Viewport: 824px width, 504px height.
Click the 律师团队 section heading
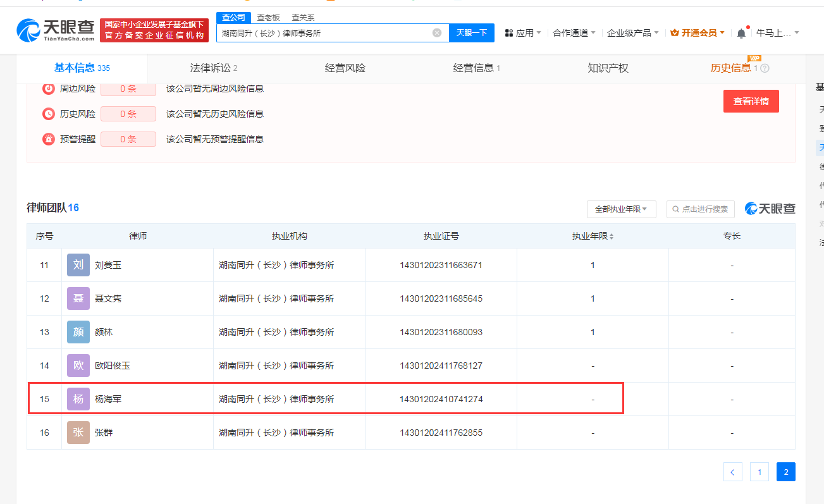[52, 207]
